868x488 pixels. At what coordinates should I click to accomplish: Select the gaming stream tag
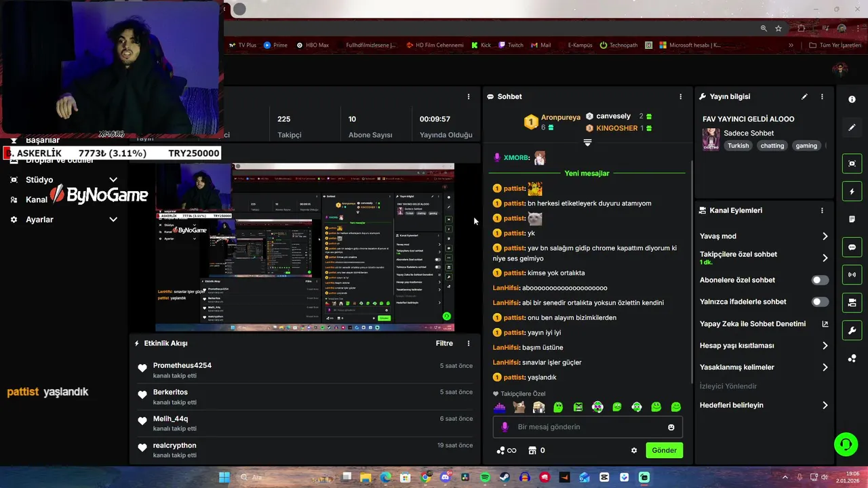(x=806, y=146)
